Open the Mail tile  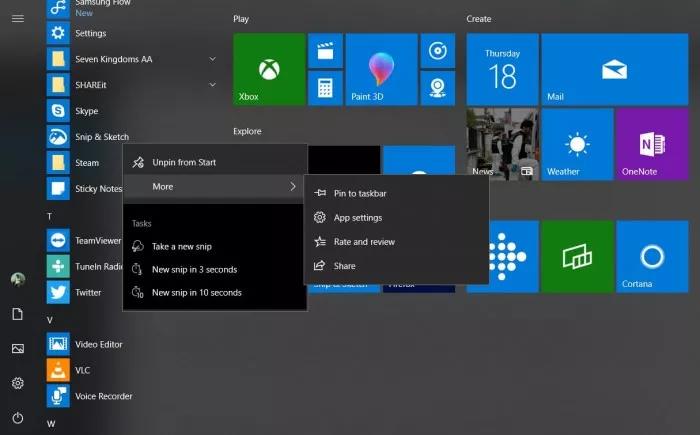tap(615, 69)
